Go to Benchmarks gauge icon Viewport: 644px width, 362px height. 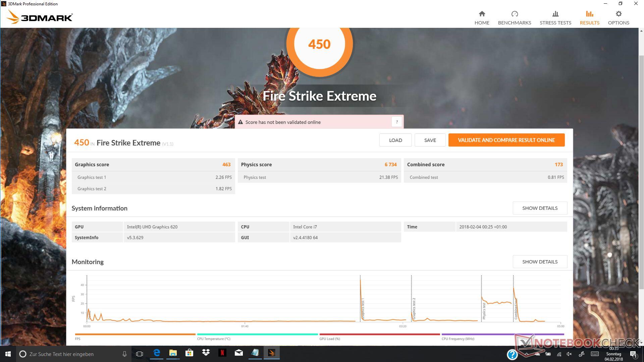point(514,14)
